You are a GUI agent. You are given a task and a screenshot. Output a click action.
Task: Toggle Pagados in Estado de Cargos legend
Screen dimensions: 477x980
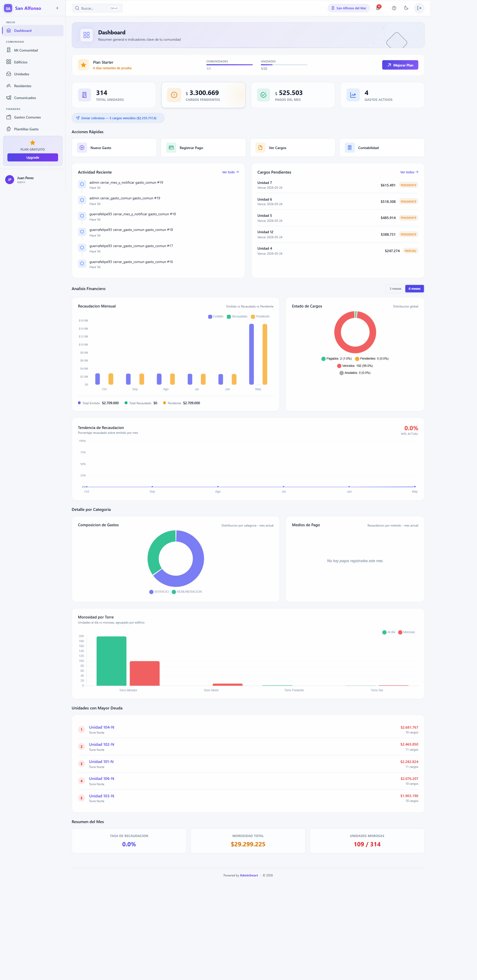336,358
